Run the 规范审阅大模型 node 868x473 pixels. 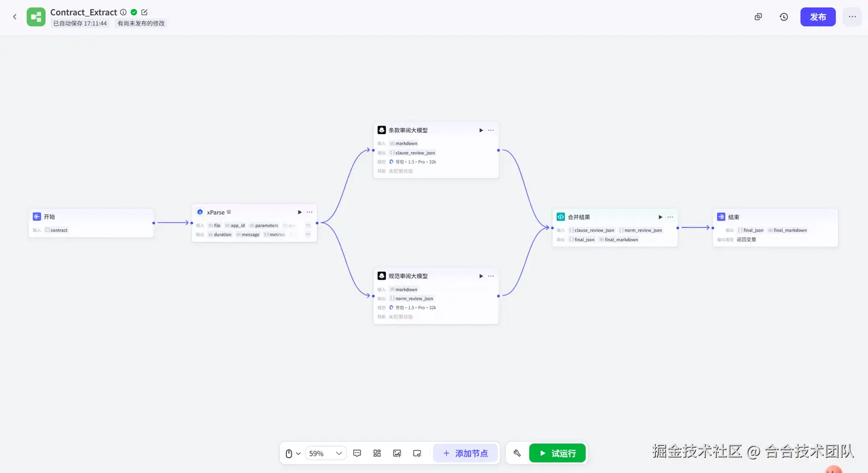click(481, 276)
